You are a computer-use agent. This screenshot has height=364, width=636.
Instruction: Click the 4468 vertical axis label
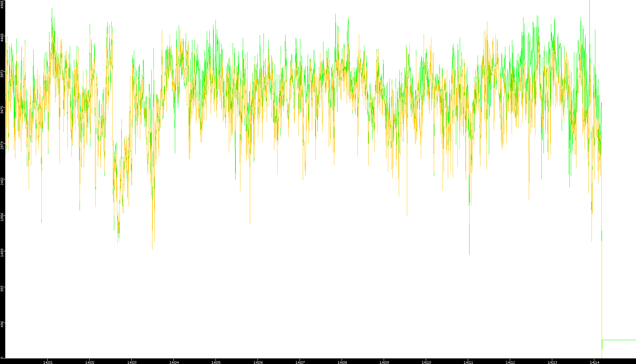[x=2, y=38]
